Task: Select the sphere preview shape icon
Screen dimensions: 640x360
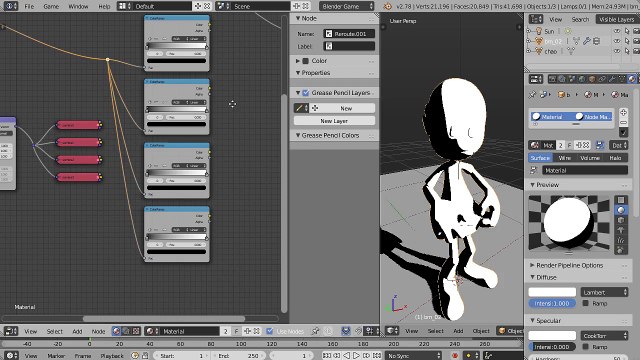Action: [621, 210]
